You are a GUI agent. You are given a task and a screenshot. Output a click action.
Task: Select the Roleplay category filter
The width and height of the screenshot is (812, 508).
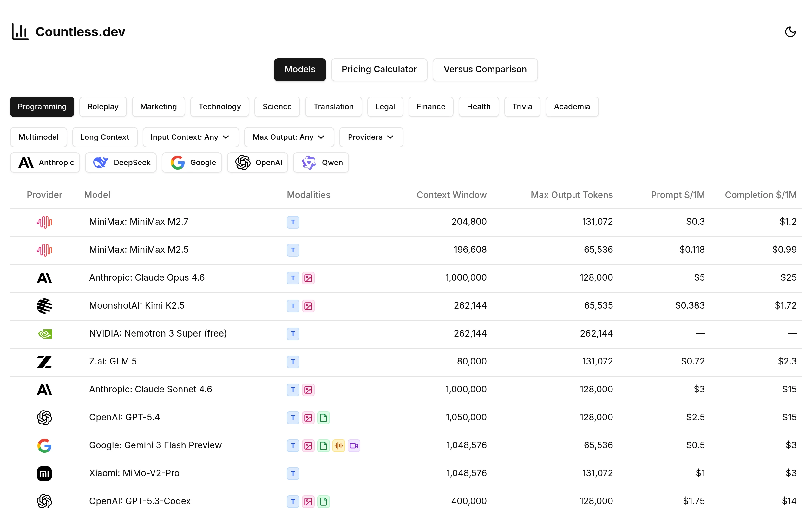(103, 106)
